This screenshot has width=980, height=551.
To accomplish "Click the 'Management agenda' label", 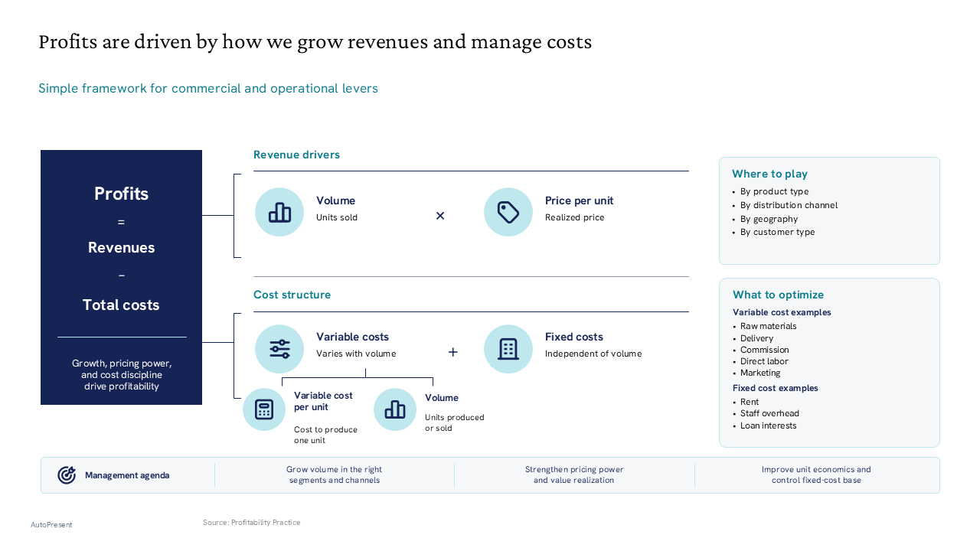I will pyautogui.click(x=127, y=475).
